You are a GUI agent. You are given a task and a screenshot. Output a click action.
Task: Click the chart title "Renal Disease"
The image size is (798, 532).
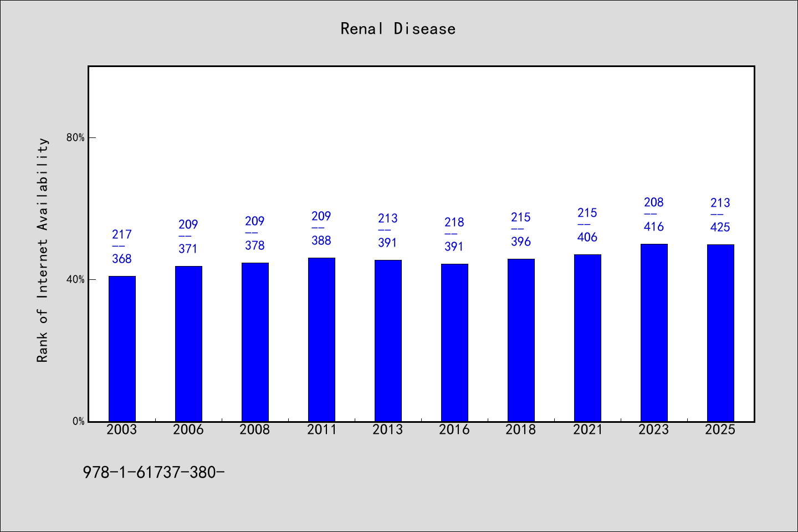(x=398, y=29)
